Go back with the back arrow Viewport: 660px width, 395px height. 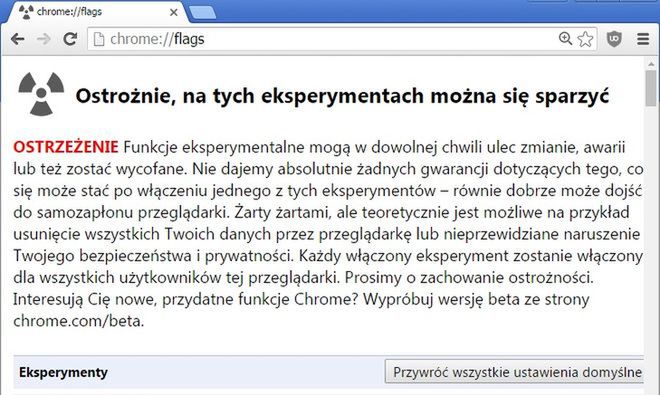18,39
